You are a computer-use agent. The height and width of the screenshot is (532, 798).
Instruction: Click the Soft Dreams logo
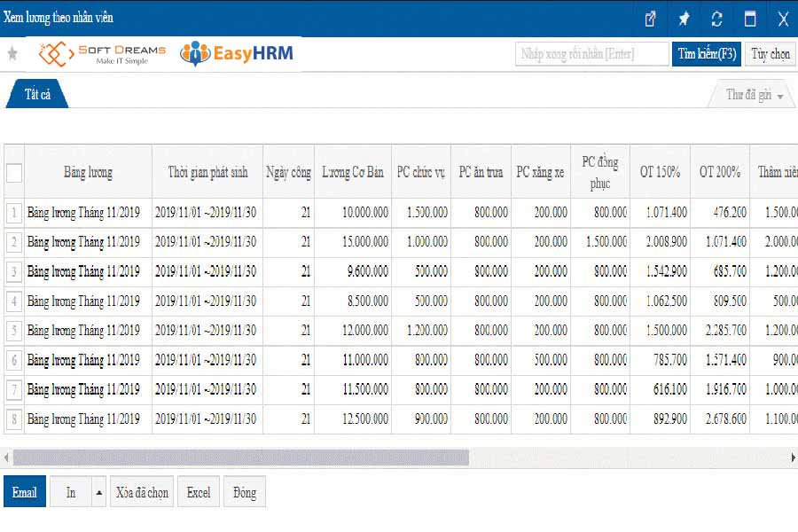102,54
